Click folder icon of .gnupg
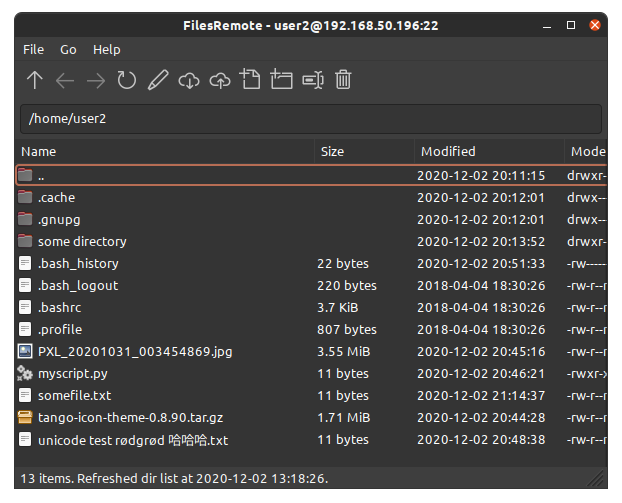This screenshot has height=503, width=622. [x=25, y=219]
